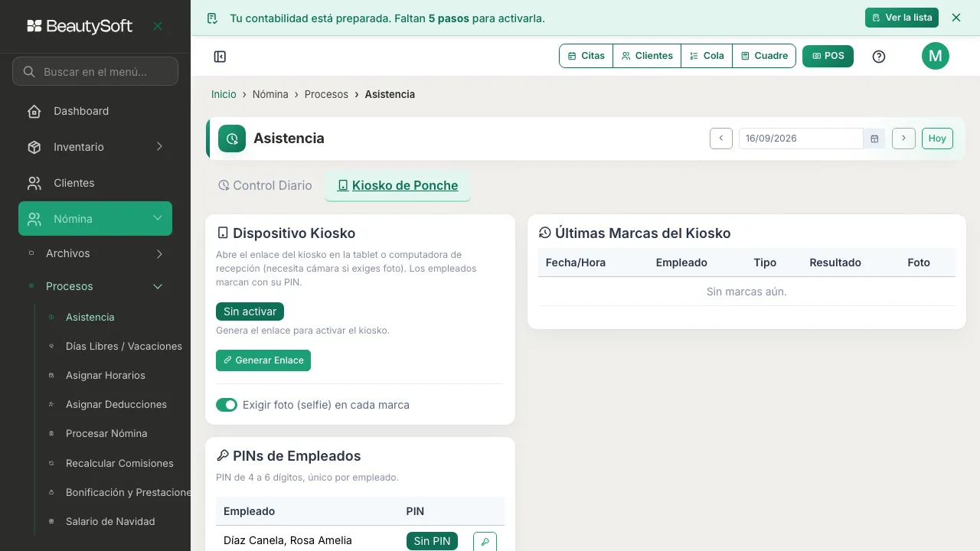Image resolution: width=980 pixels, height=551 pixels.
Task: Click the Nómina sidebar icon
Action: coord(34,219)
